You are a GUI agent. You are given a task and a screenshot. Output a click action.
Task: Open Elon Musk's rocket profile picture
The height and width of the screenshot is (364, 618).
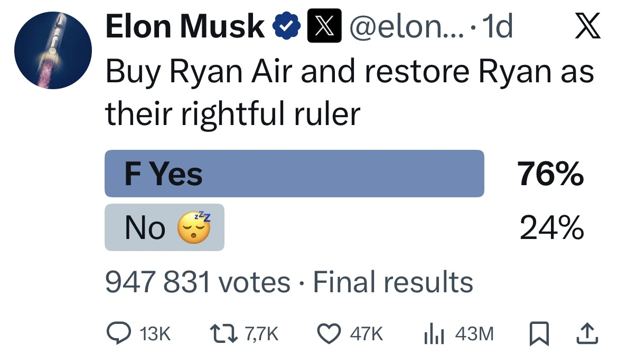pos(53,51)
